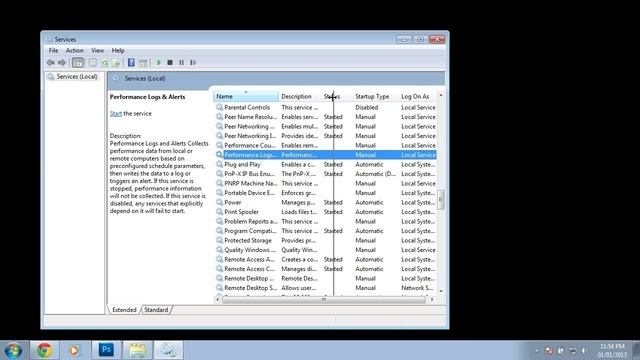Click Network S... log on cell
640x360 pixels.
pyautogui.click(x=418, y=288)
